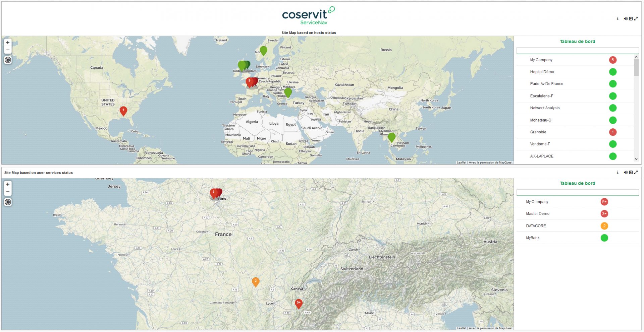Click the green marker over the United Kingdom
Viewport: 644px width, 332px height.
point(242,66)
